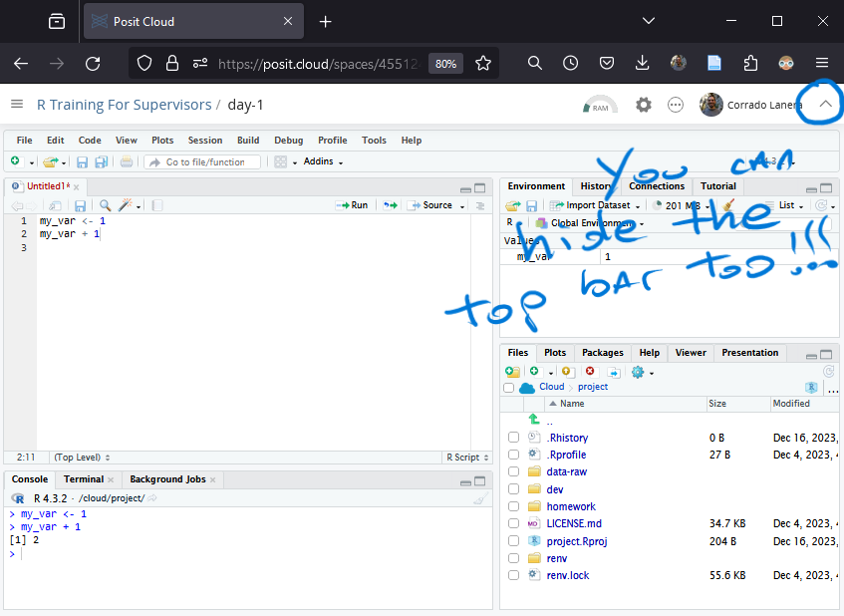Screen dimensions: 844x616
Task: Delete selected files with red X icon
Action: pyautogui.click(x=590, y=372)
